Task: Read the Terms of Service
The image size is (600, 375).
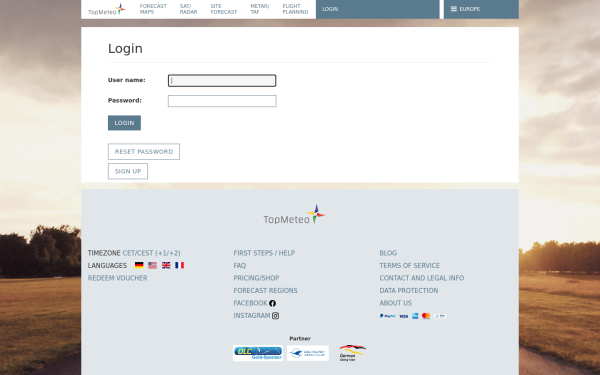Action: click(x=409, y=266)
